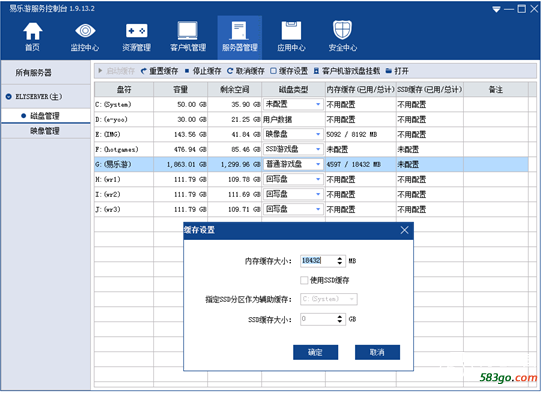Click 确定 button in dialog
The image size is (543, 393).
pos(315,352)
